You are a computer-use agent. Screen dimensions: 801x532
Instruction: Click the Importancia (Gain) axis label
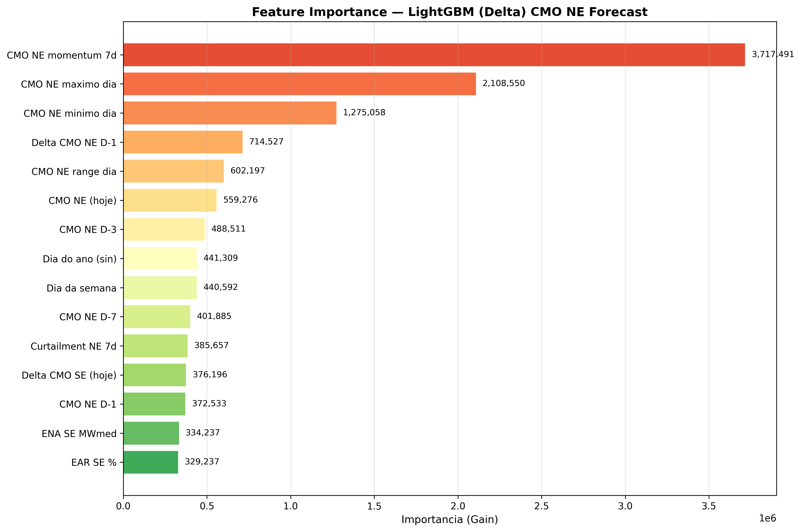coord(449,519)
